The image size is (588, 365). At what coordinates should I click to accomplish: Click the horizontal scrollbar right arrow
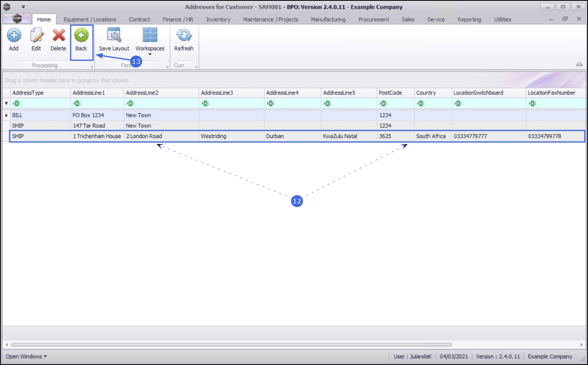tap(582, 345)
